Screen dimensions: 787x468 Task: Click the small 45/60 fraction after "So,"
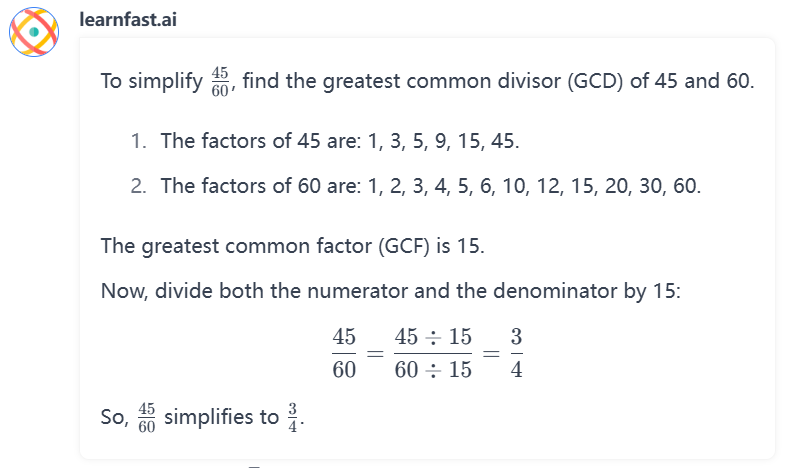146,418
